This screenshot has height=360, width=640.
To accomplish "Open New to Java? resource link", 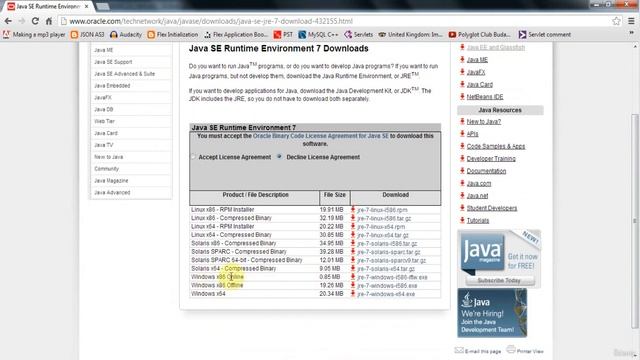I will [x=484, y=122].
